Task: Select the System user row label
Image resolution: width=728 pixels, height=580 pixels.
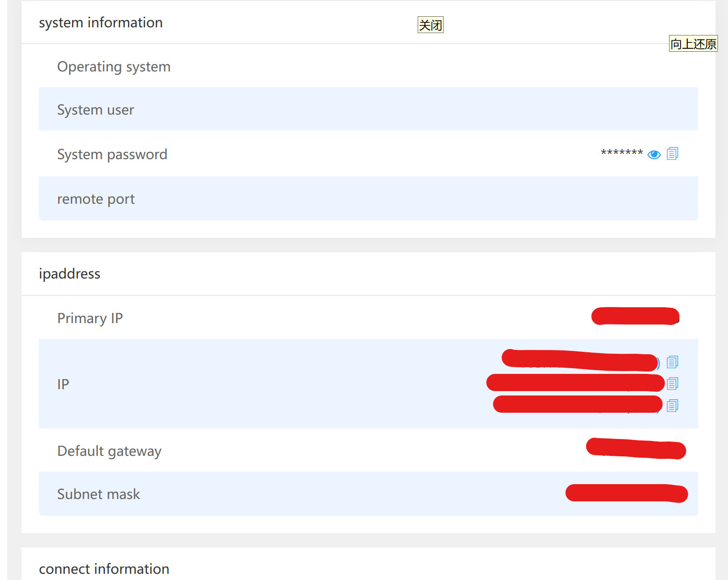Action: (x=95, y=110)
